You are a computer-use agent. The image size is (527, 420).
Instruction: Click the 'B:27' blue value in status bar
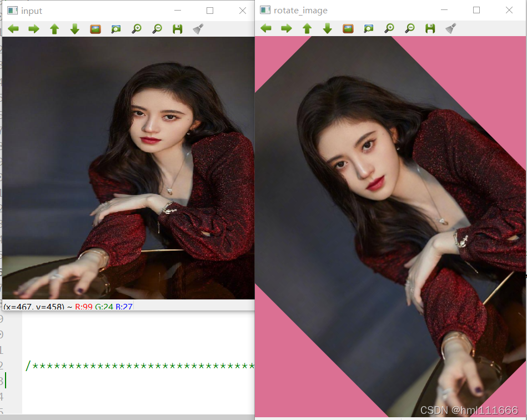(124, 307)
